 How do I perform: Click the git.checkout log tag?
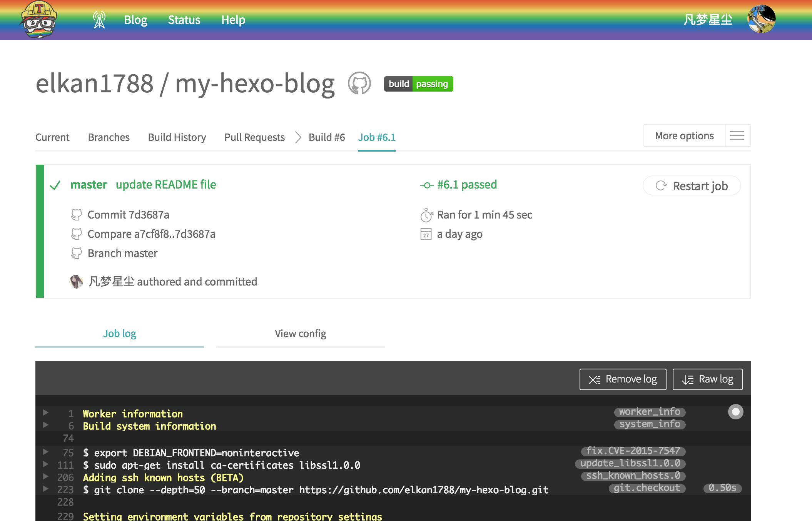click(x=647, y=488)
